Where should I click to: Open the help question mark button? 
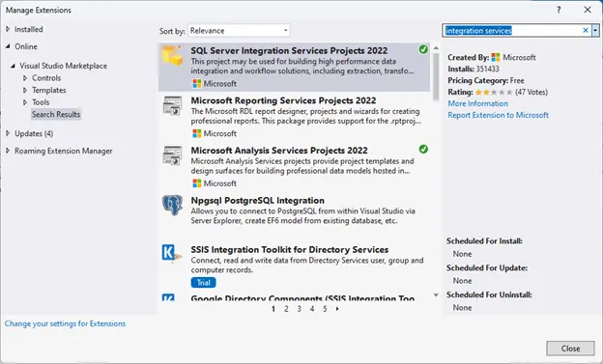point(559,10)
